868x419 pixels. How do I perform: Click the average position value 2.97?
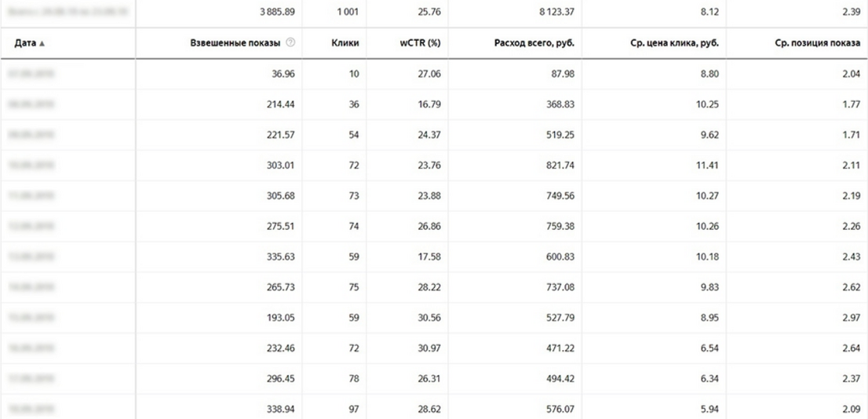coord(852,317)
